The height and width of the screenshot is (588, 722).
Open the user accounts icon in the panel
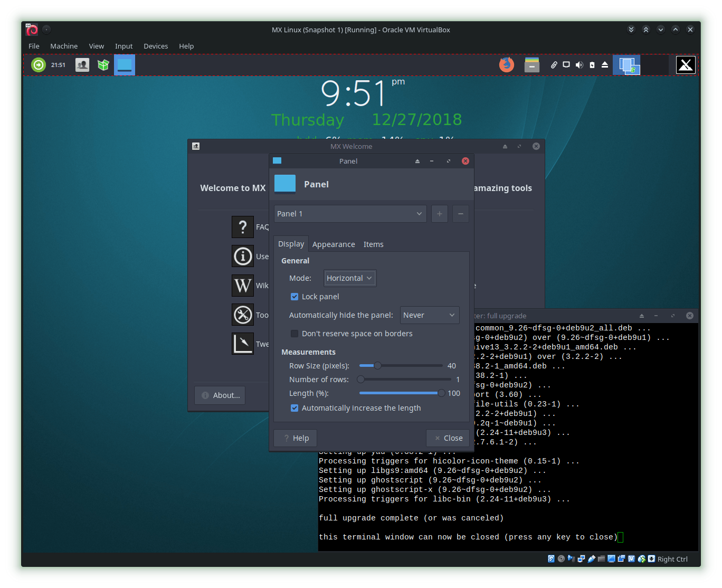coord(82,65)
